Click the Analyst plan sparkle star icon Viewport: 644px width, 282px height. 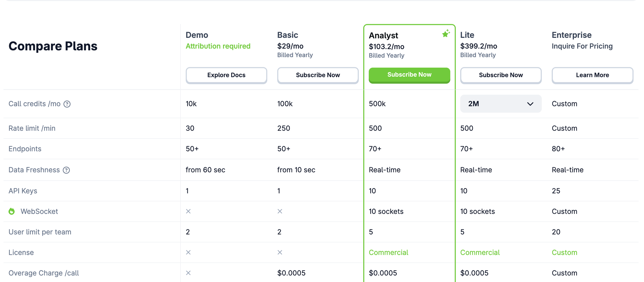pos(446,34)
